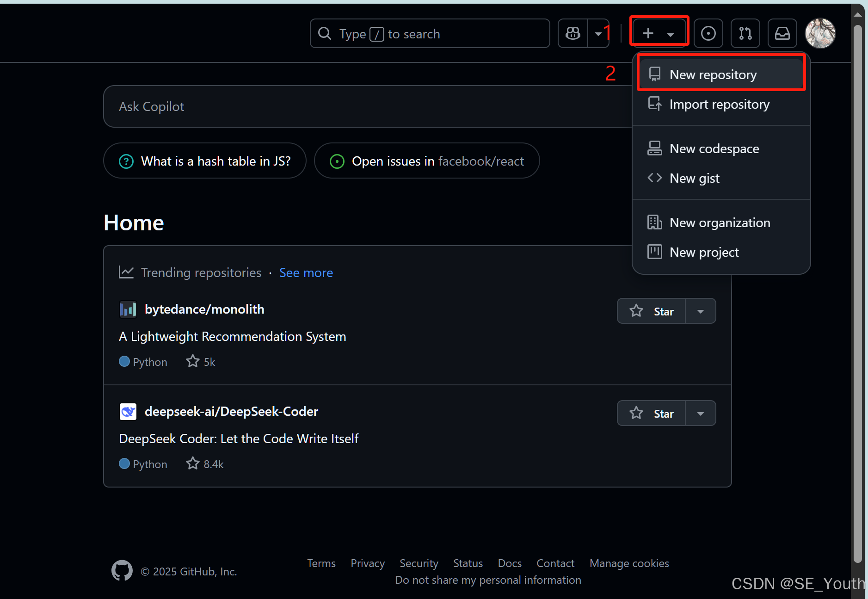
Task: Expand star lists dropdown for bytedance/monolith
Action: 700,311
